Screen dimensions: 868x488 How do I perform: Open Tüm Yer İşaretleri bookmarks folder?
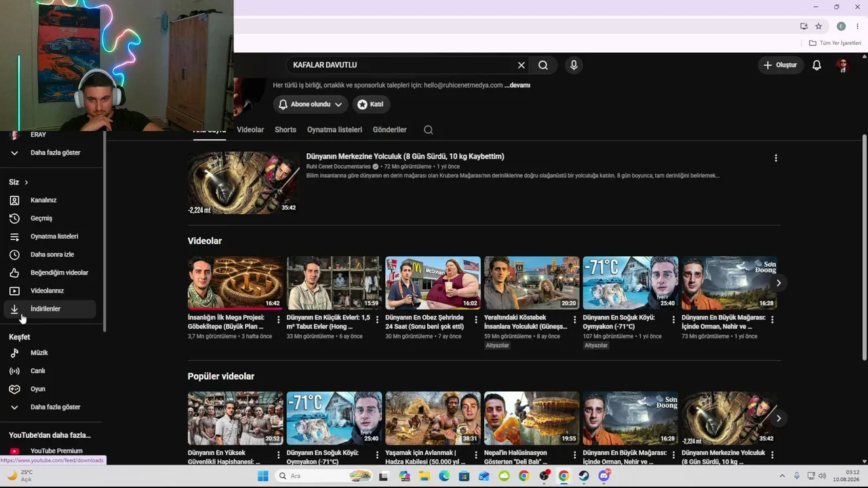click(x=835, y=43)
